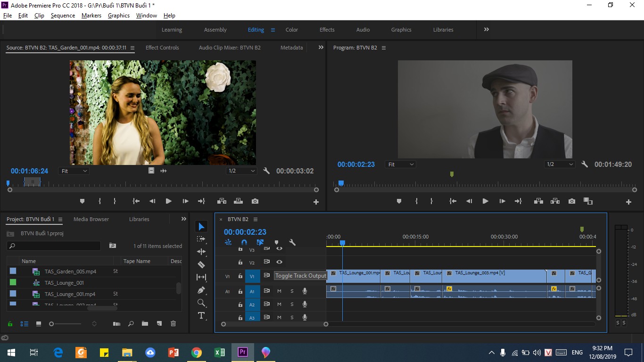The height and width of the screenshot is (362, 644).
Task: Switch to the Color workspace
Action: coord(292,30)
